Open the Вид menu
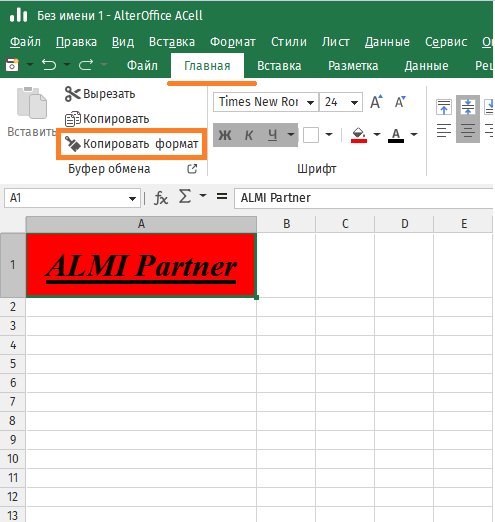 [x=123, y=42]
